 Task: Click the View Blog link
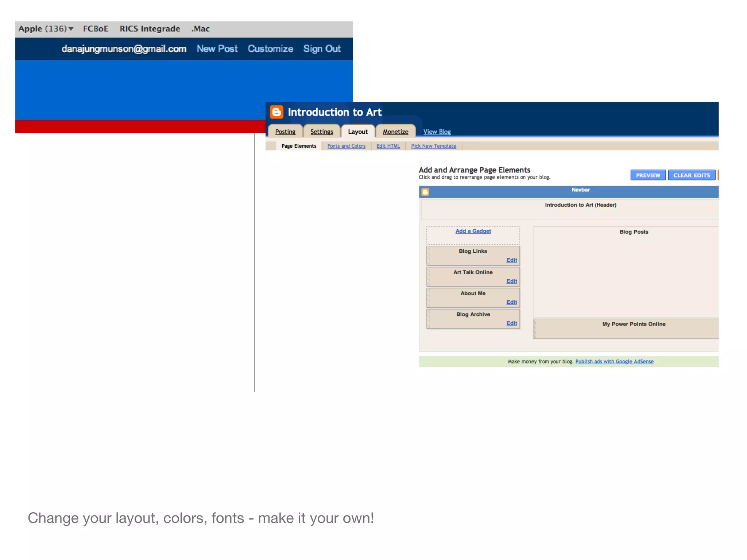click(437, 132)
